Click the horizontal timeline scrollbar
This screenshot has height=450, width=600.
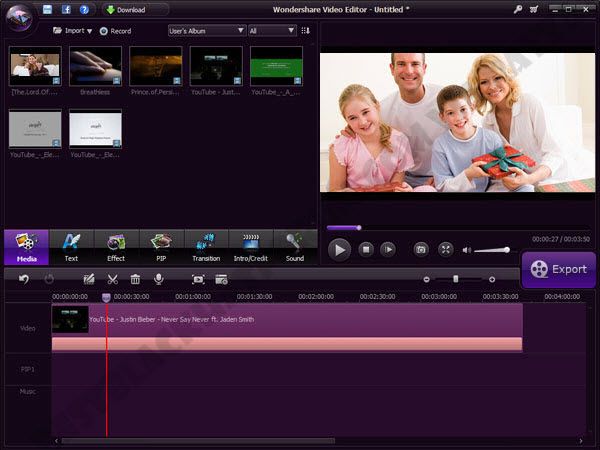[x=198, y=441]
